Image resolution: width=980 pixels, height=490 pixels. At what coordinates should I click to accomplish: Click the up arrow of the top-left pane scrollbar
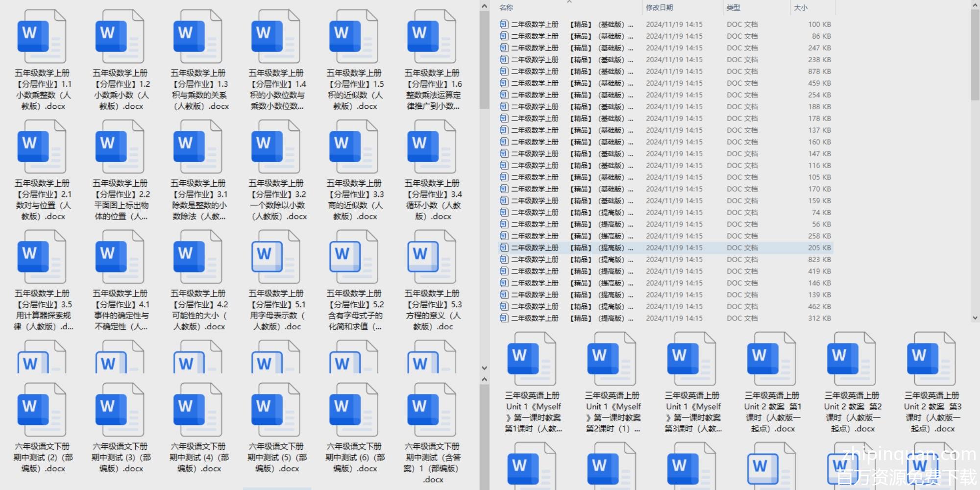click(x=484, y=6)
